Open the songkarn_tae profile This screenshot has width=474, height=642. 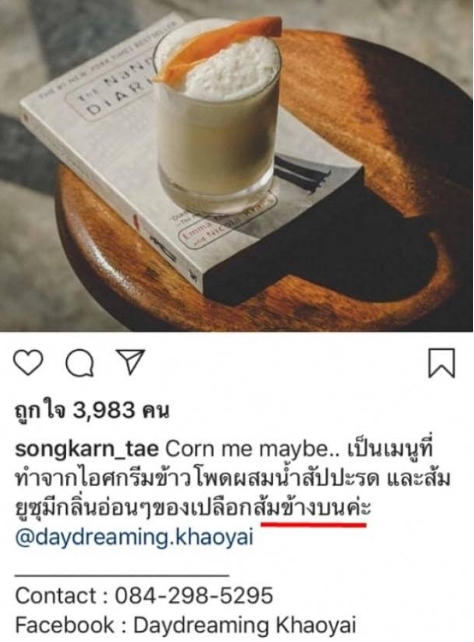87,450
